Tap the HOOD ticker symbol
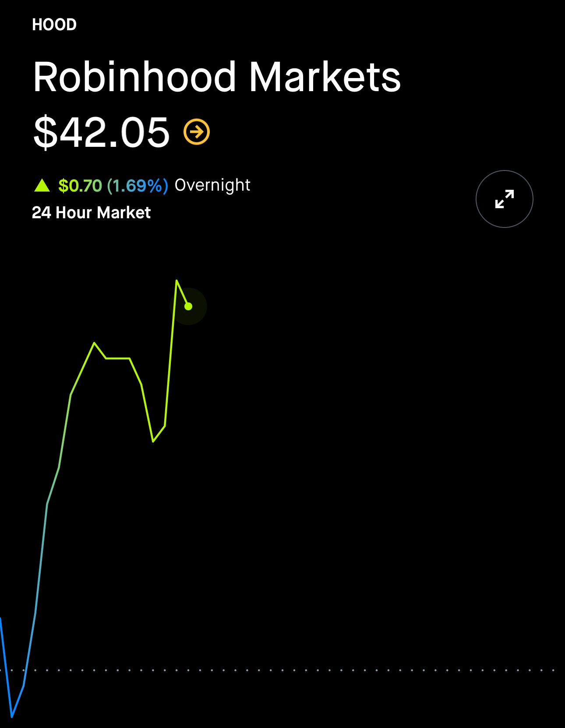Image resolution: width=565 pixels, height=728 pixels. point(54,25)
